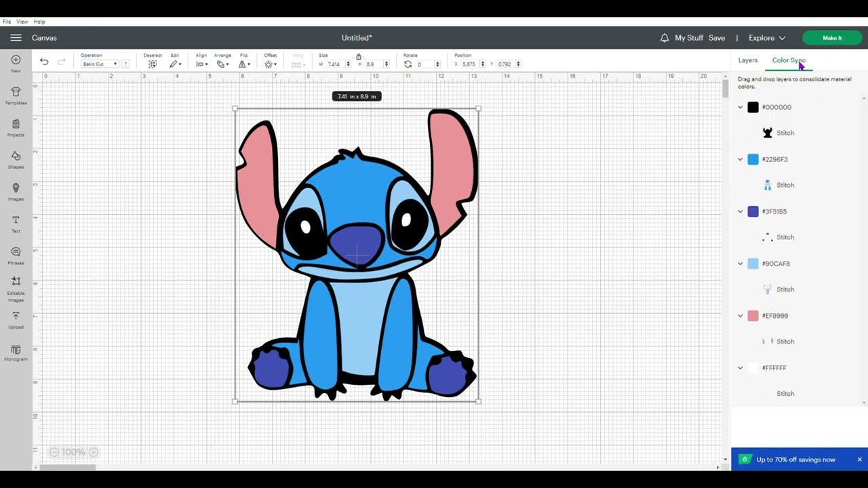Open the Align dropdown
The width and height of the screenshot is (868, 488).
201,64
